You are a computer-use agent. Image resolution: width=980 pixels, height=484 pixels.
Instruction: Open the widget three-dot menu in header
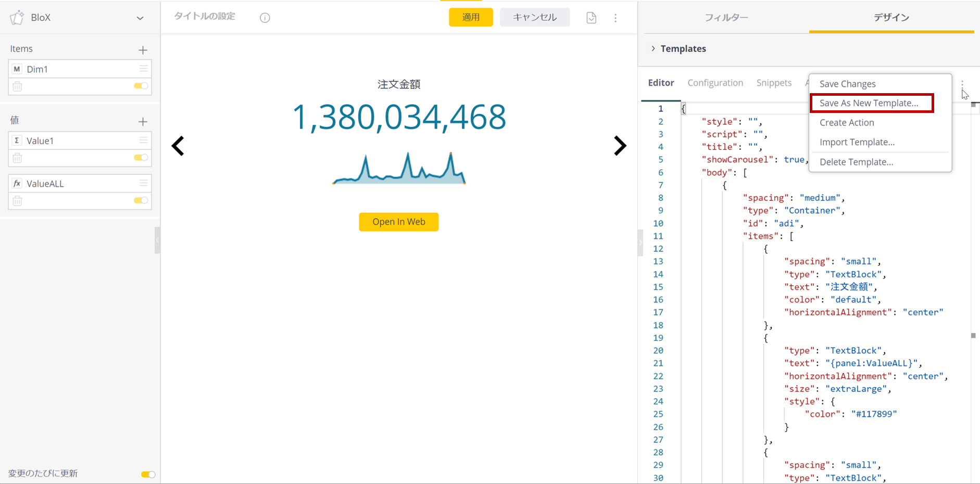click(x=615, y=18)
